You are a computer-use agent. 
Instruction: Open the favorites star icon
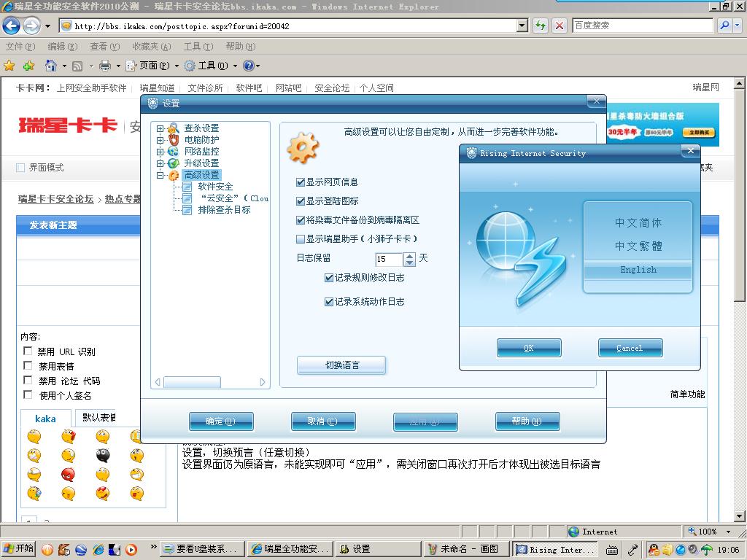[x=9, y=66]
